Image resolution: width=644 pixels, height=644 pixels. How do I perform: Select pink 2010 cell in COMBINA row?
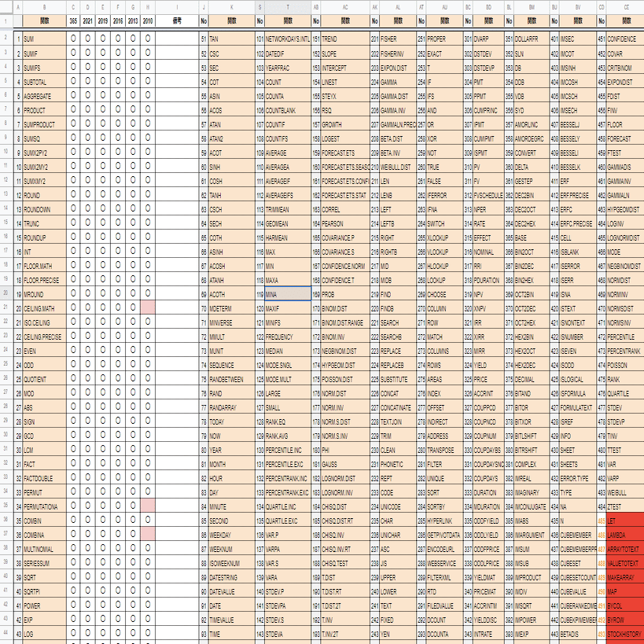pyautogui.click(x=148, y=535)
